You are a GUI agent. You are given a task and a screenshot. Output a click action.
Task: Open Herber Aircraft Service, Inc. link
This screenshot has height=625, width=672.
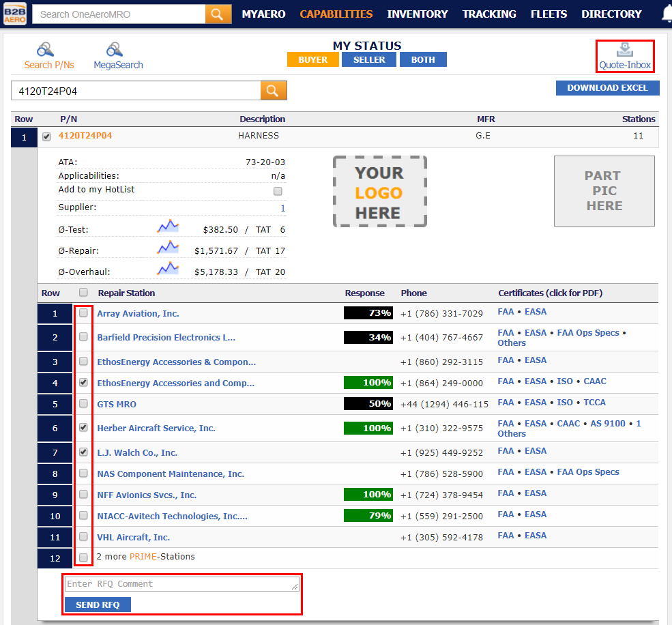click(x=156, y=428)
